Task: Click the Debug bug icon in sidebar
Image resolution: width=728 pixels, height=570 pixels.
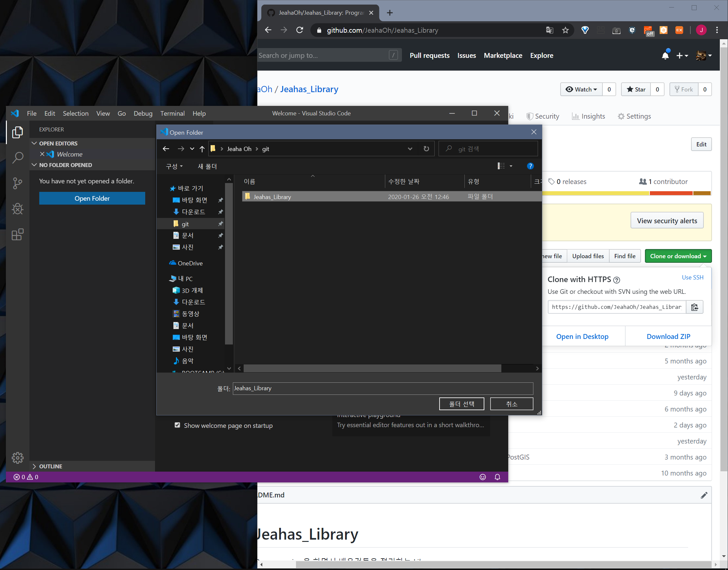Action: coord(17,209)
